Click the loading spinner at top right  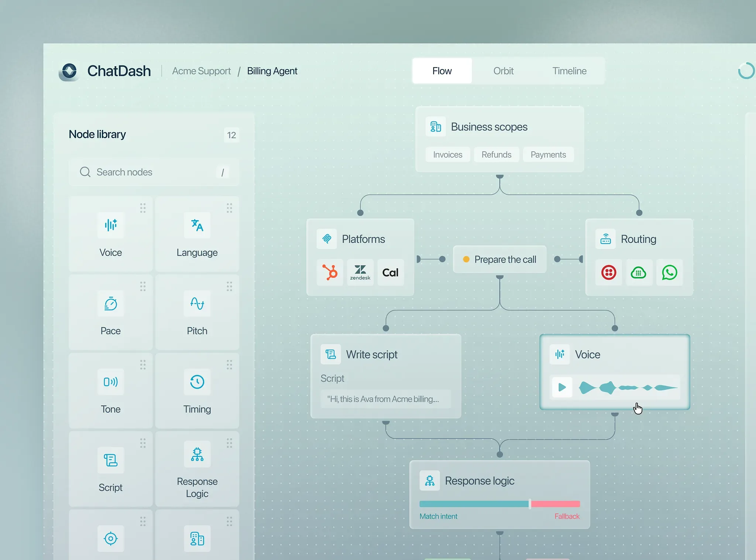(746, 71)
